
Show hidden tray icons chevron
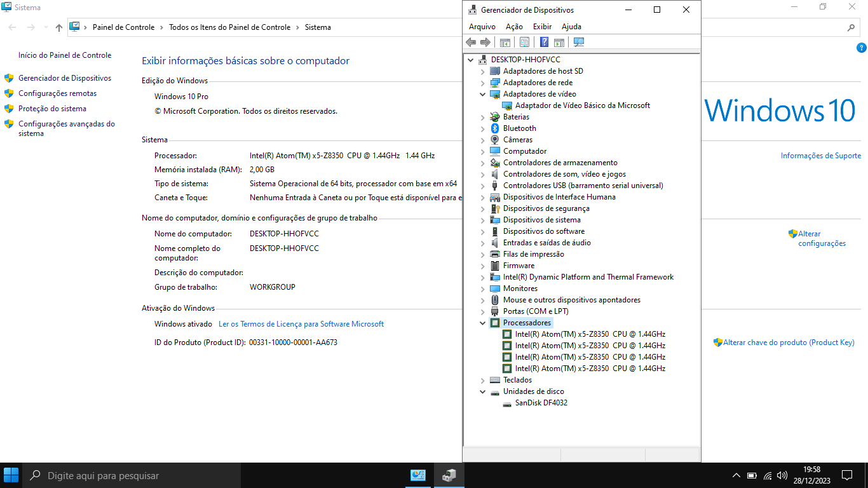pos(736,475)
